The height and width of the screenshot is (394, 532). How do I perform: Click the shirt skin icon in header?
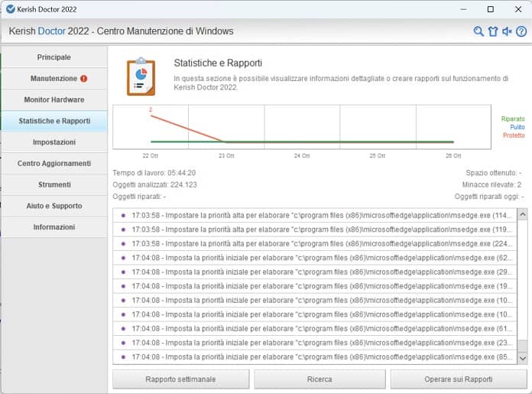coord(493,31)
